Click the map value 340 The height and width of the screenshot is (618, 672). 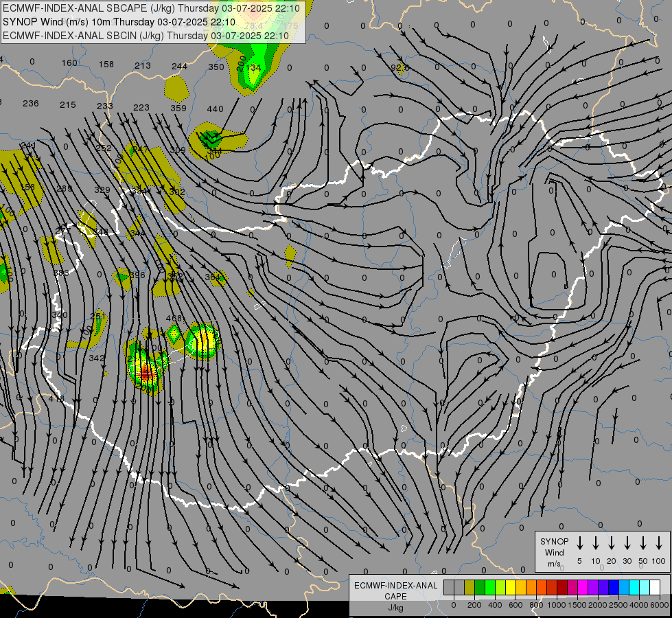tap(60, 314)
